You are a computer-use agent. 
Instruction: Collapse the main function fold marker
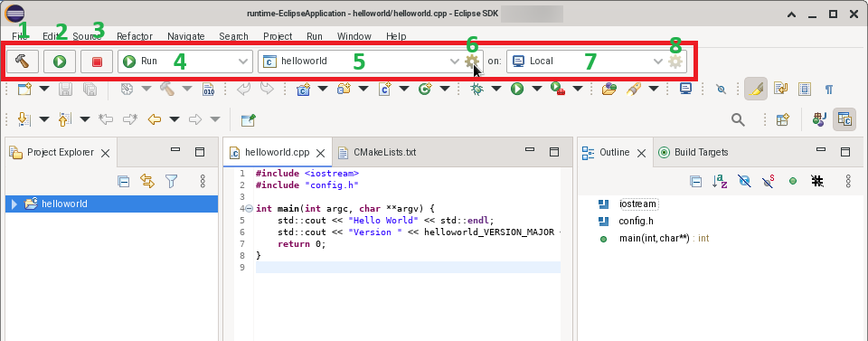point(249,209)
